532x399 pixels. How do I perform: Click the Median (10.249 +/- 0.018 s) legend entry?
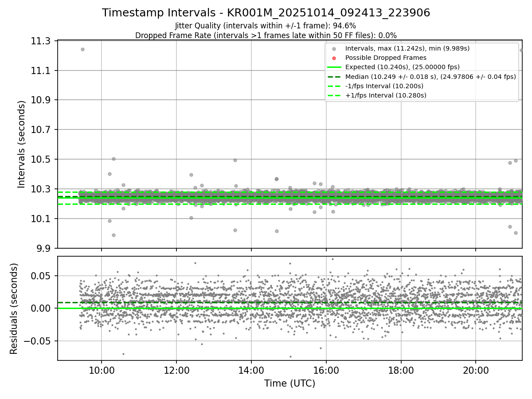click(x=430, y=76)
